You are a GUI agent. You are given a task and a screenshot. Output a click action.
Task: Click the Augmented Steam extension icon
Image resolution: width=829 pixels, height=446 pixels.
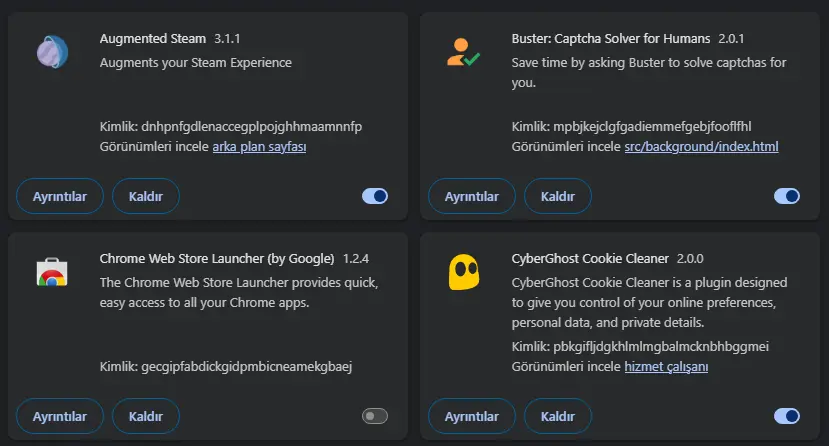52,52
